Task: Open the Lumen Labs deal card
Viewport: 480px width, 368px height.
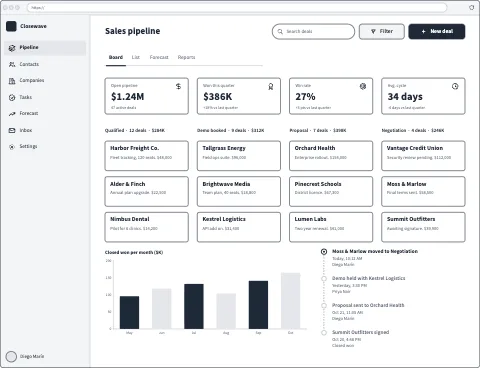Action: pos(331,227)
